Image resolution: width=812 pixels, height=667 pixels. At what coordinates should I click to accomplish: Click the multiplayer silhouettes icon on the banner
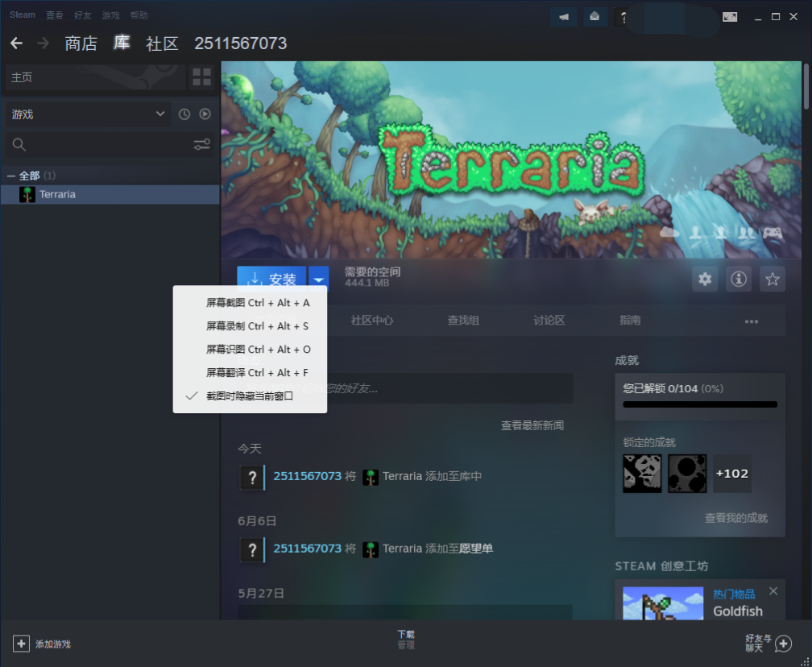click(x=746, y=233)
